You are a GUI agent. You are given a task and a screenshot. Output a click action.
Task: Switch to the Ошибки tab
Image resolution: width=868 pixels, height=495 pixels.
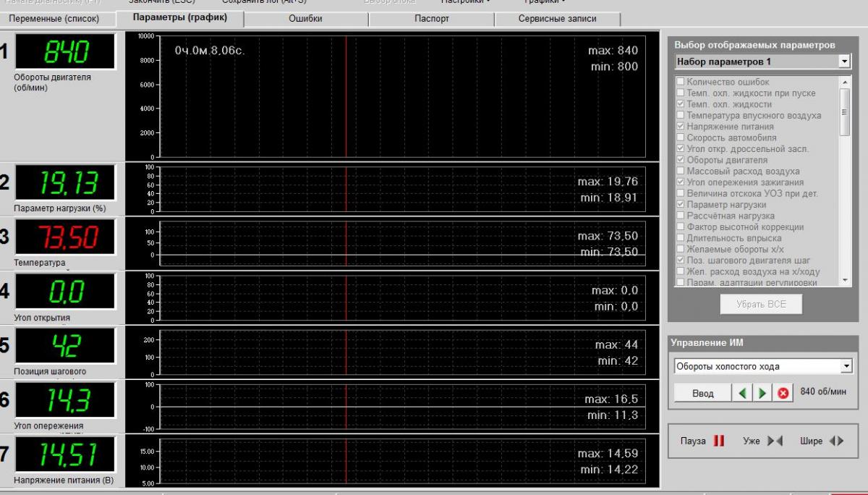pos(305,19)
